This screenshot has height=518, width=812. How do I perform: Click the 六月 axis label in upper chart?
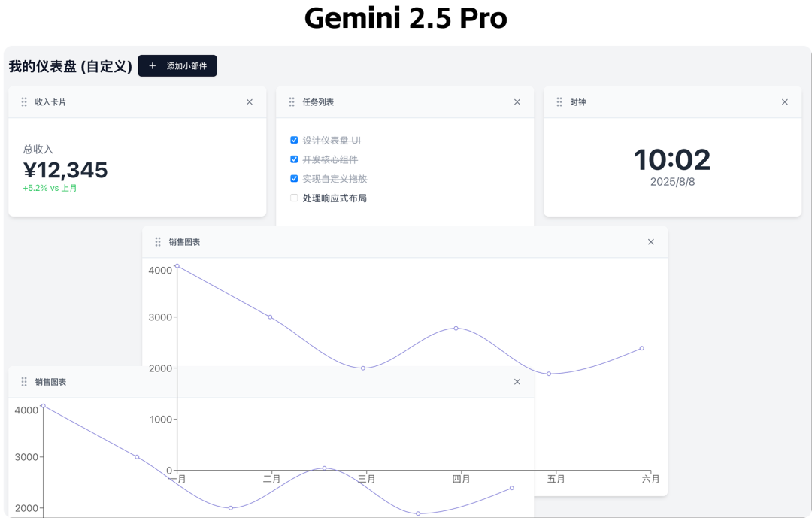tap(650, 479)
